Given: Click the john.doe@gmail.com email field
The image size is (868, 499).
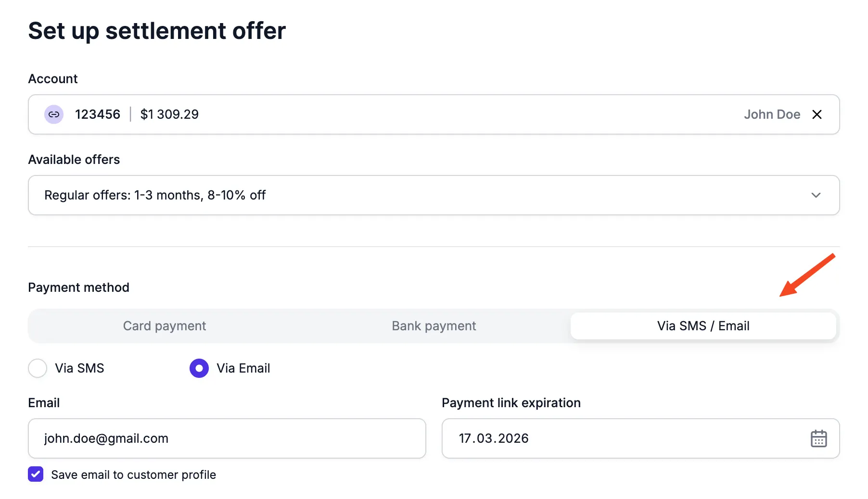Looking at the screenshot, I should (227, 438).
